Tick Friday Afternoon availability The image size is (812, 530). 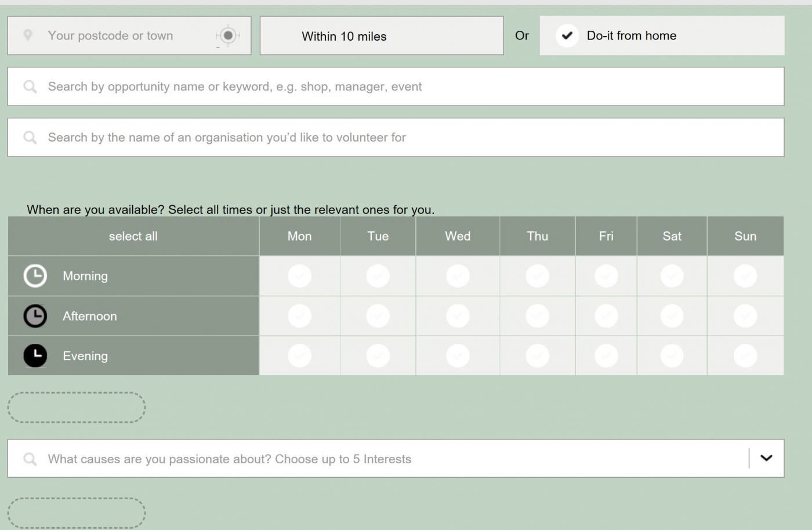click(606, 316)
